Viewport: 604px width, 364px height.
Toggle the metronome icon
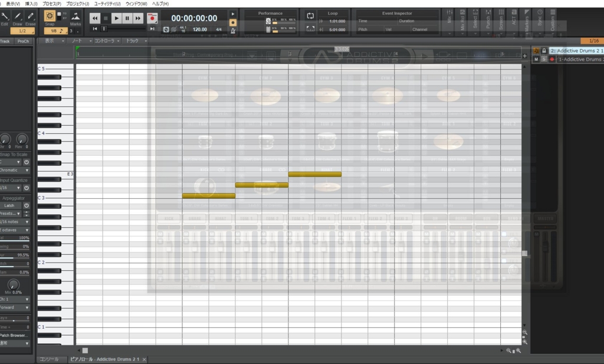click(232, 31)
